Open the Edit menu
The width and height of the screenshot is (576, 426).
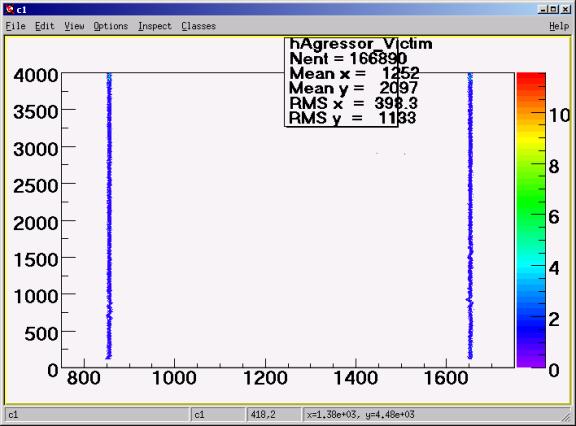click(45, 26)
